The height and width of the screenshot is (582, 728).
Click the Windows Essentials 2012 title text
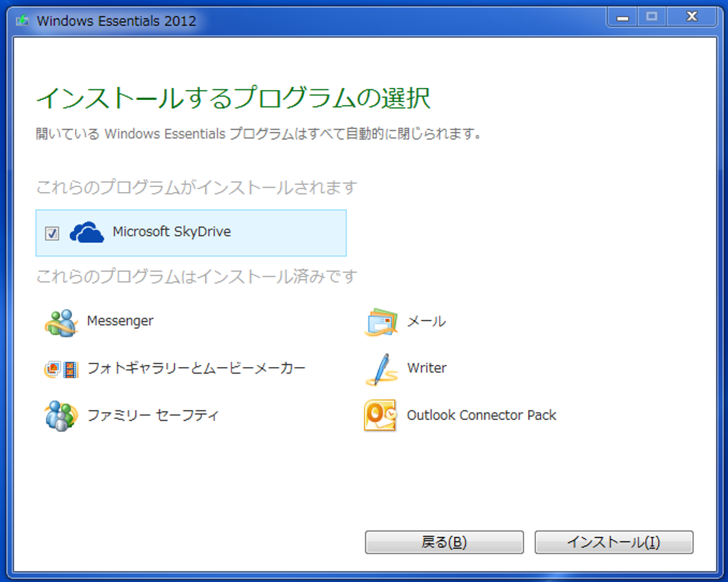116,21
